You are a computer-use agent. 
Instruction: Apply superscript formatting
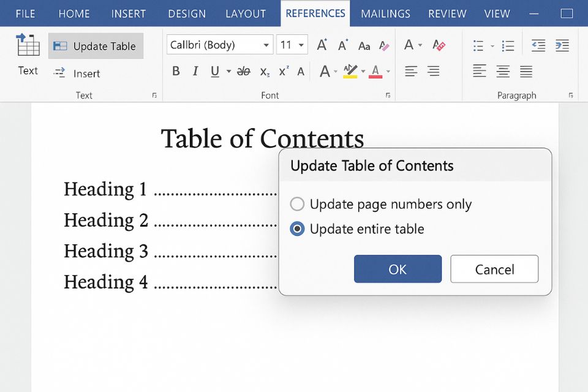(284, 70)
